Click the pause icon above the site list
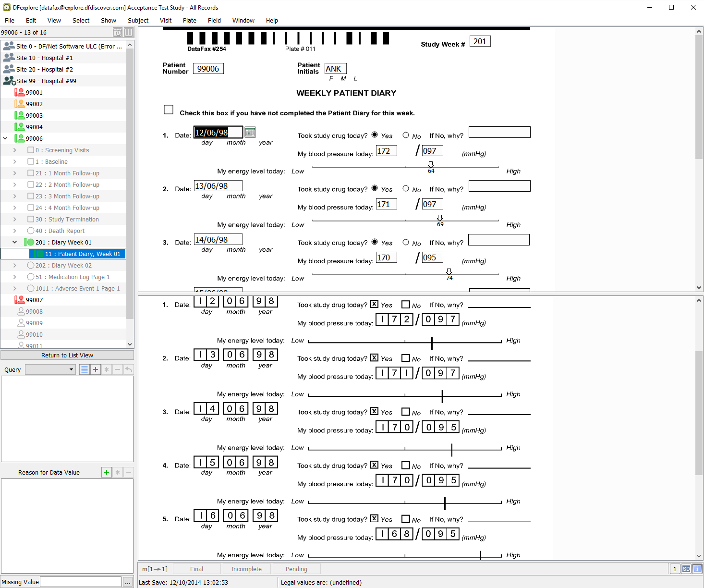 point(129,32)
